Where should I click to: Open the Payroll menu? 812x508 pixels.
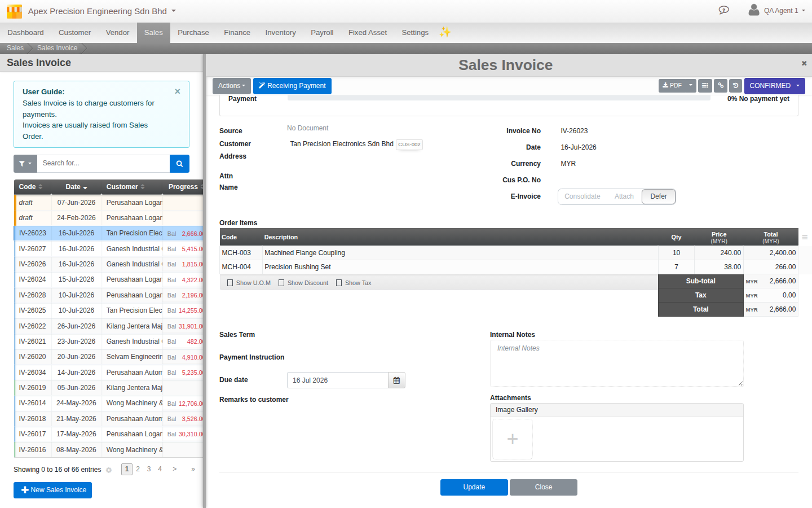point(322,33)
